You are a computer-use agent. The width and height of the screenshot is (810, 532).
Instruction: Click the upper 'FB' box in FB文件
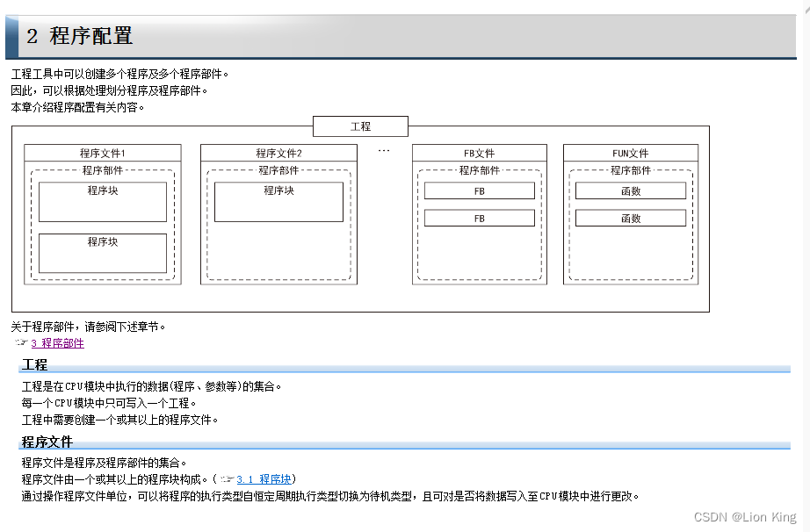click(x=480, y=191)
